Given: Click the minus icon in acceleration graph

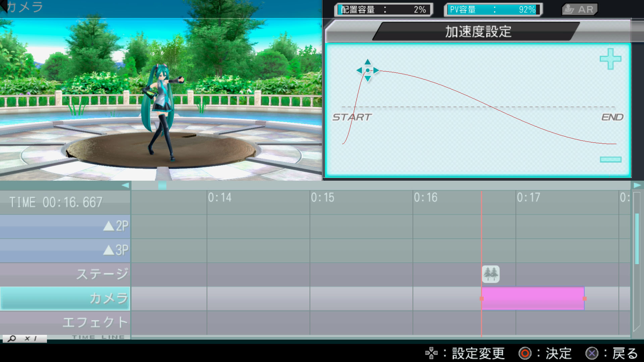Looking at the screenshot, I should 610,160.
